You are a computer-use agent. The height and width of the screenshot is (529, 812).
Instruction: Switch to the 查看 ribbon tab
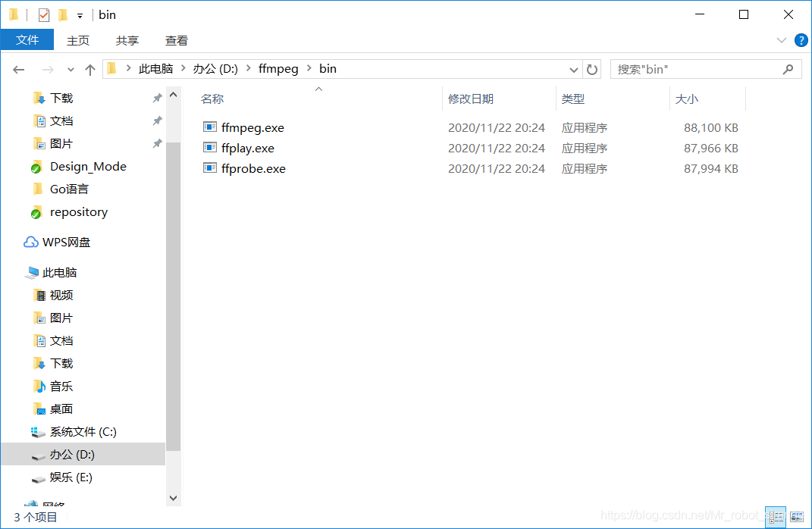[x=177, y=40]
